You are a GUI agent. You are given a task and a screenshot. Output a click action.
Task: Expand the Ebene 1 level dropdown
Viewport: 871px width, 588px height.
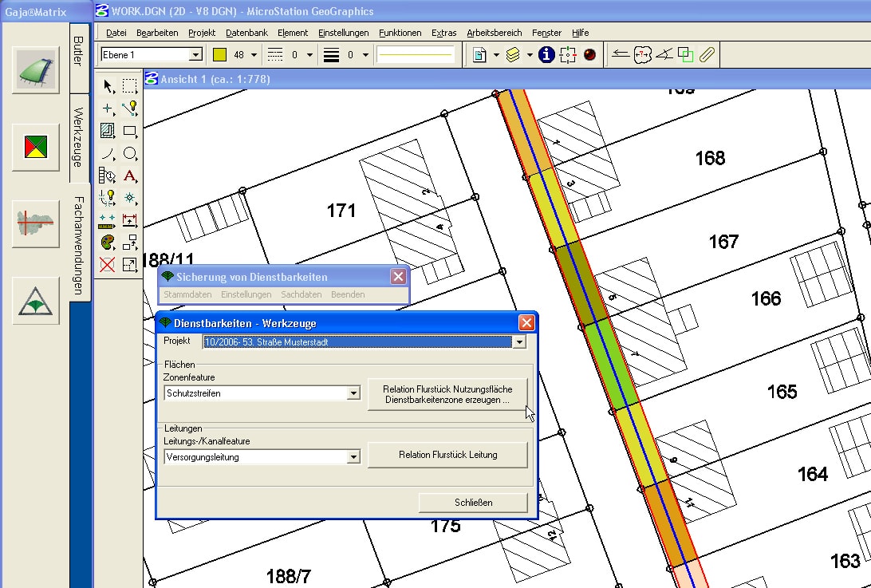195,55
